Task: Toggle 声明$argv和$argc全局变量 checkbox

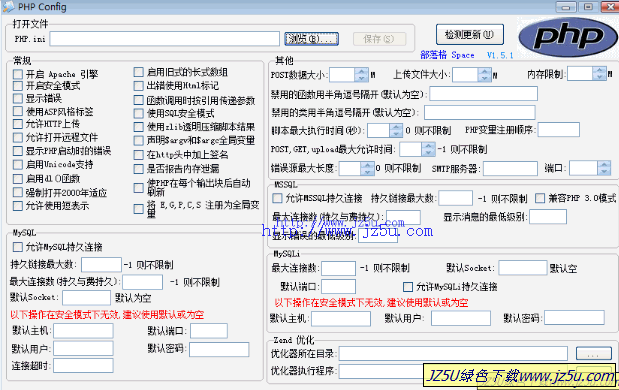Action: coord(139,141)
